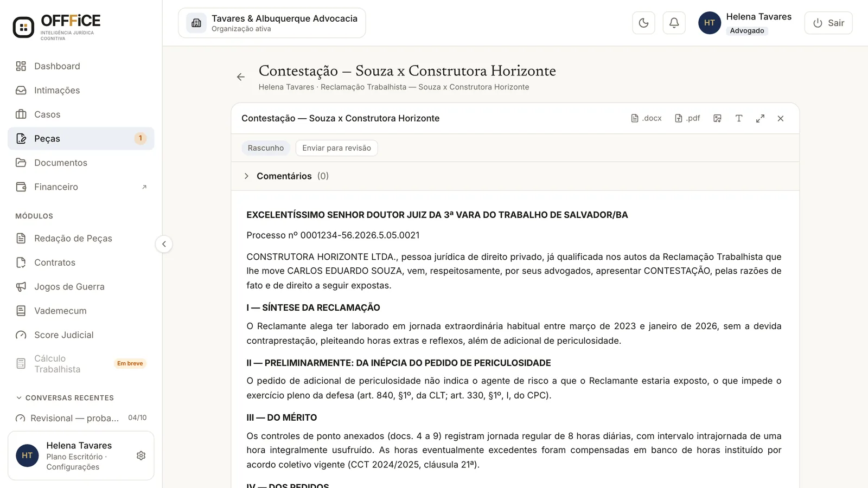Click the Cálculo Trabalhista item
The image size is (868, 488).
(81, 363)
